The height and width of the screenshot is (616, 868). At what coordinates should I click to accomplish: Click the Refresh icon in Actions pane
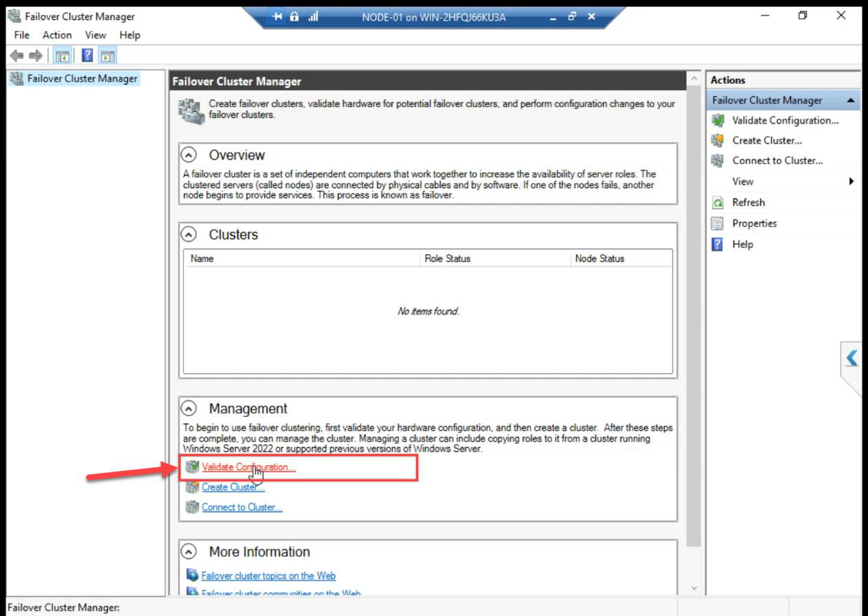[718, 203]
